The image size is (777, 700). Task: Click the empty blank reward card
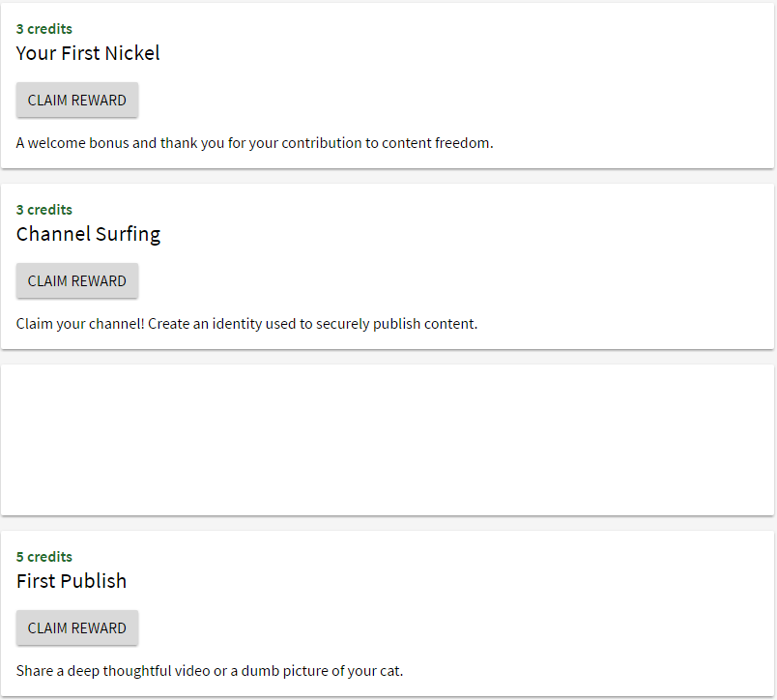point(388,440)
